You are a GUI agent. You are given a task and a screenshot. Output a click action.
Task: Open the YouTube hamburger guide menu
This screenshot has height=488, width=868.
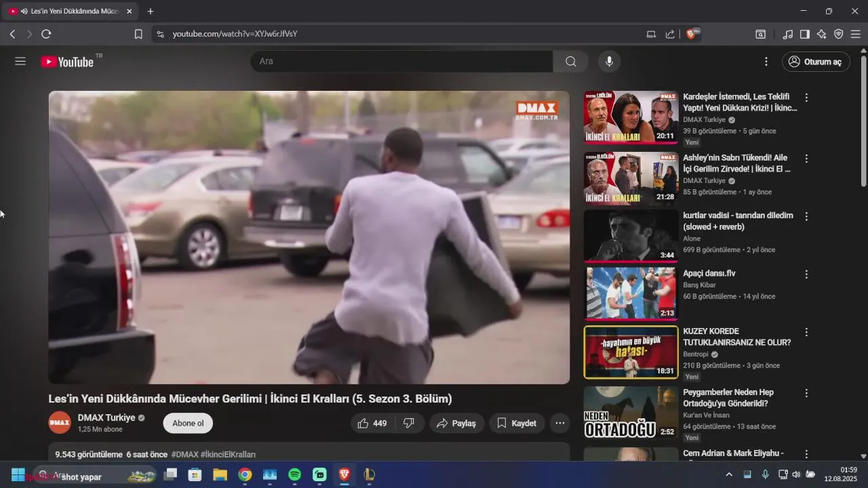(x=20, y=61)
